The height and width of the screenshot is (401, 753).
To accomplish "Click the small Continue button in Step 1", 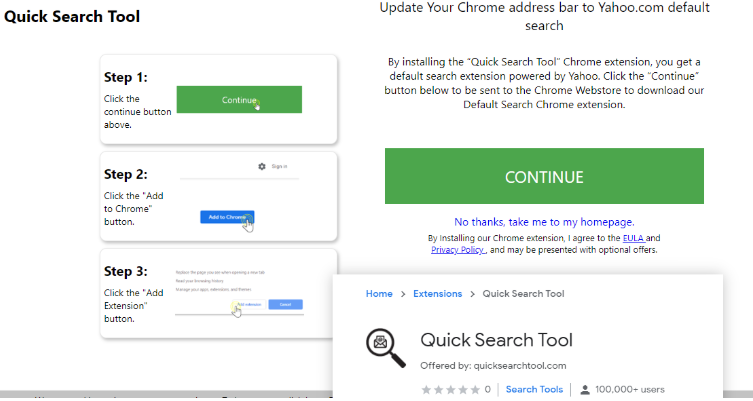I will point(239,99).
